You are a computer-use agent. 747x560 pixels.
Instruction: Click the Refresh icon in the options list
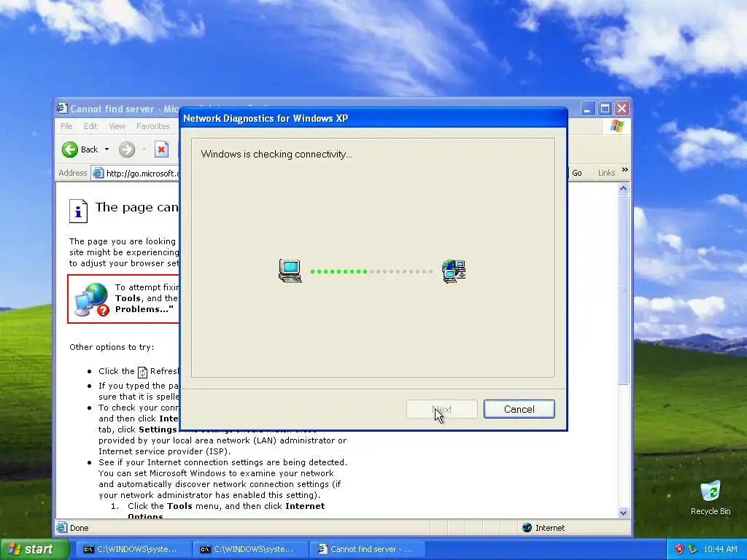142,372
